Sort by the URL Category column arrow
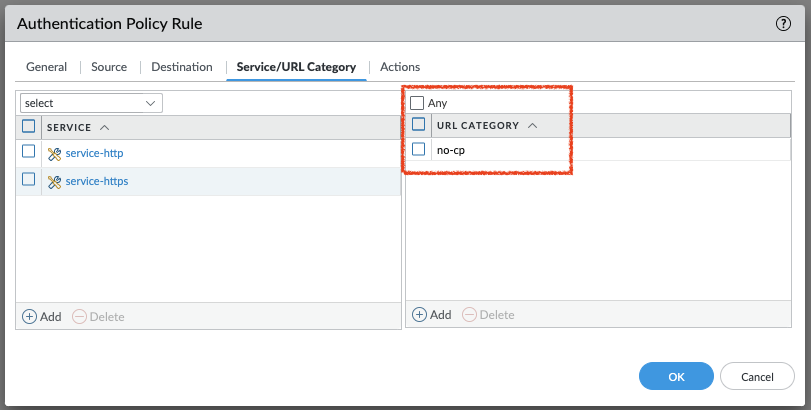This screenshot has width=811, height=410. [x=532, y=126]
